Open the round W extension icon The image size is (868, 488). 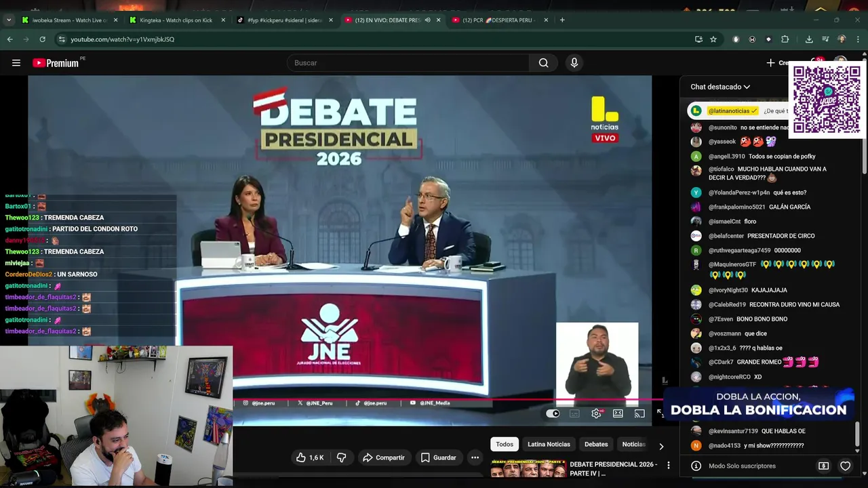coord(752,39)
